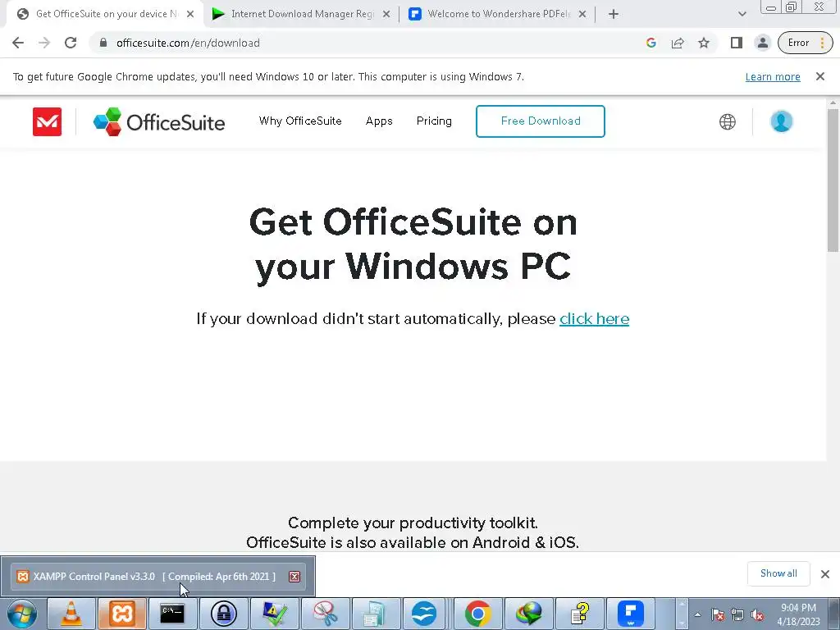Close the Internet Download Manager tab

(386, 15)
